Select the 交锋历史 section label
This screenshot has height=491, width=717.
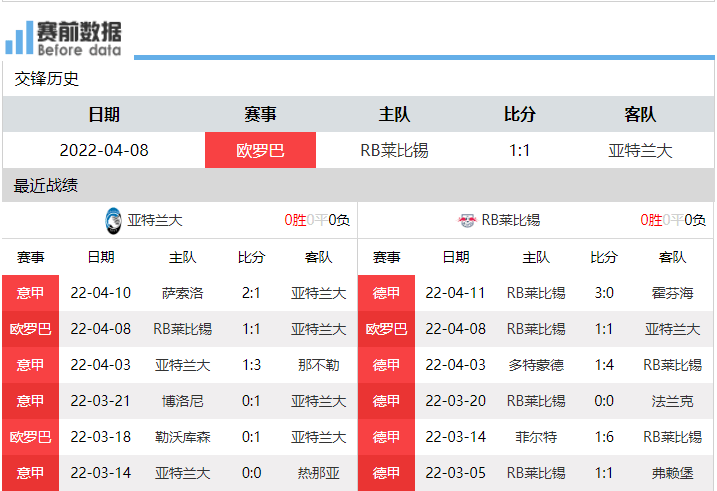coord(46,79)
